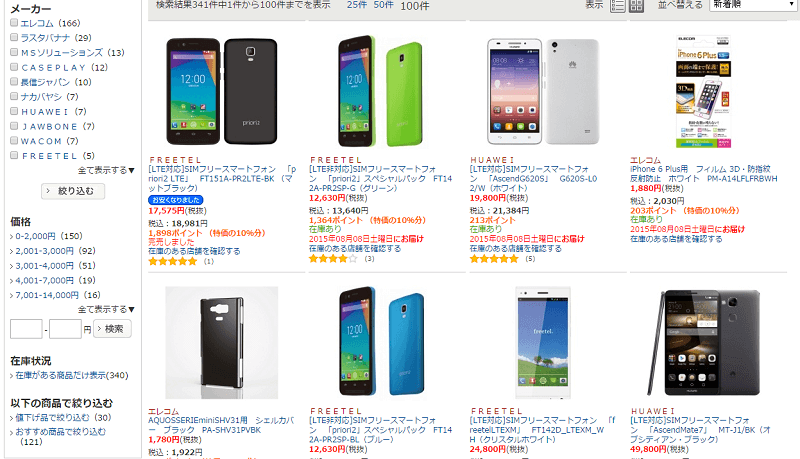Switch to list view display icon
The width and height of the screenshot is (800, 459).
click(x=617, y=5)
